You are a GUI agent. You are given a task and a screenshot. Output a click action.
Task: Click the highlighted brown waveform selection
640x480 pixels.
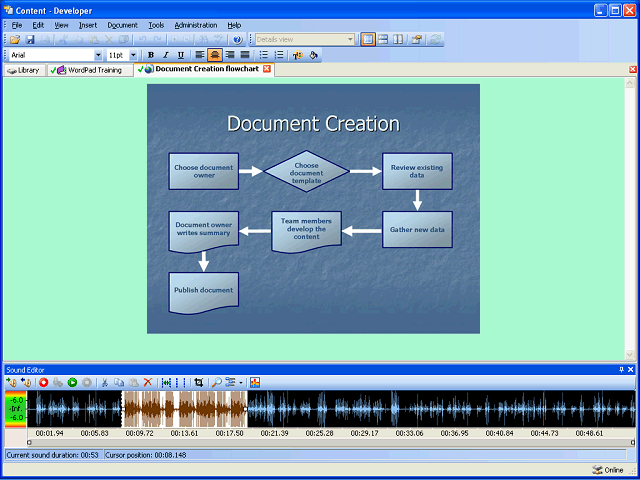[184, 409]
